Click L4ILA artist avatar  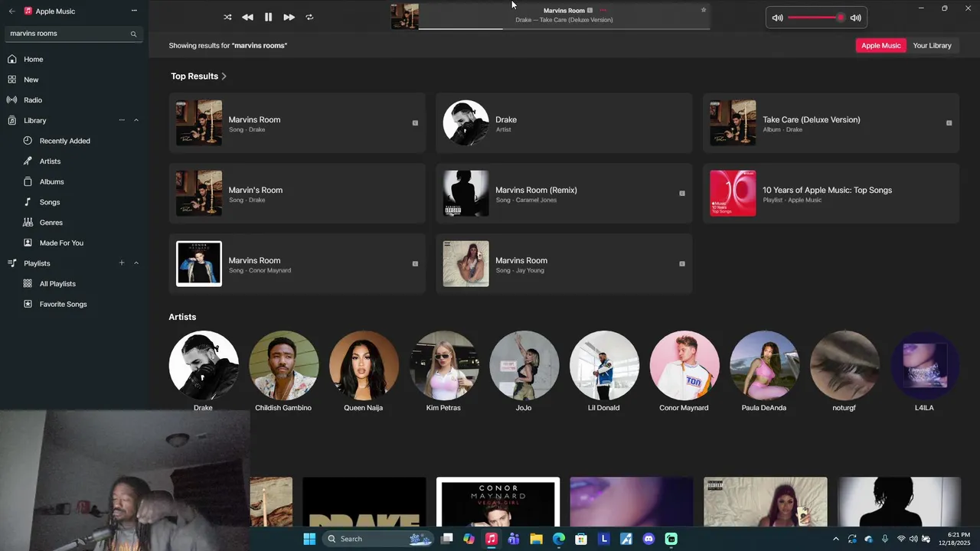point(924,365)
